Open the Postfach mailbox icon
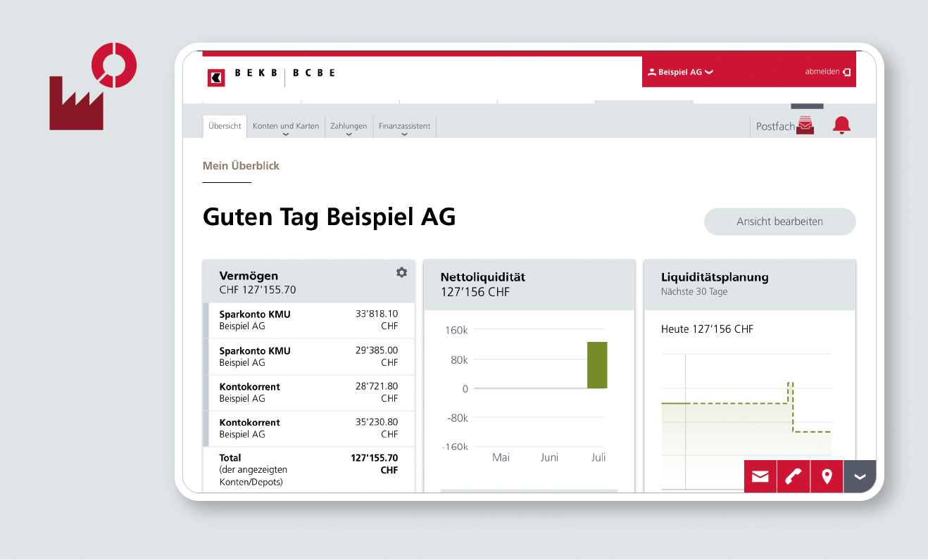The height and width of the screenshot is (560, 928). 805,127
